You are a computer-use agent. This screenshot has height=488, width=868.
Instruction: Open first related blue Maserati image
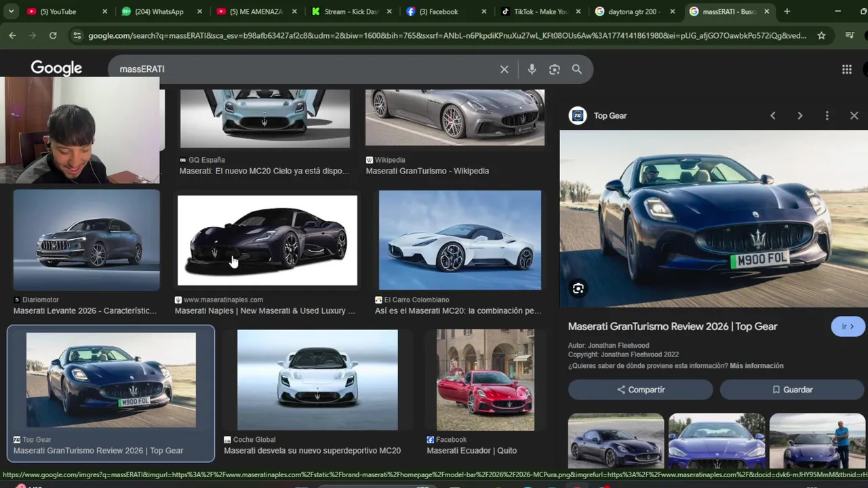616,441
